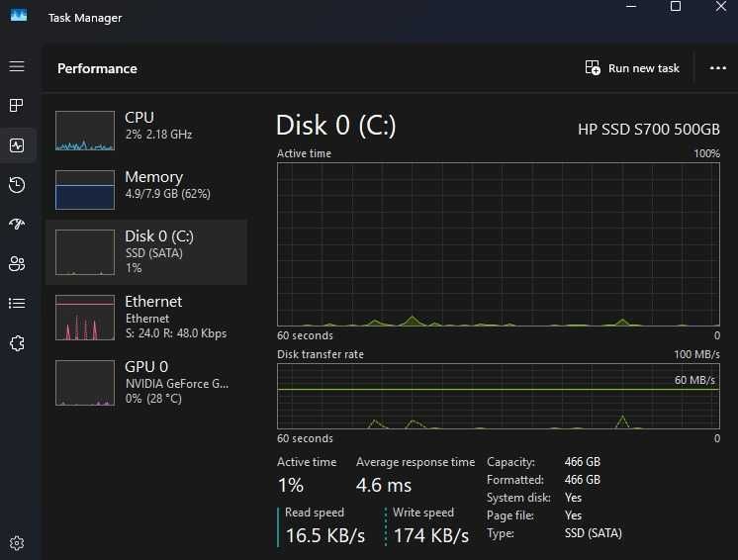Click the Disk transfer rate graph

click(x=499, y=397)
